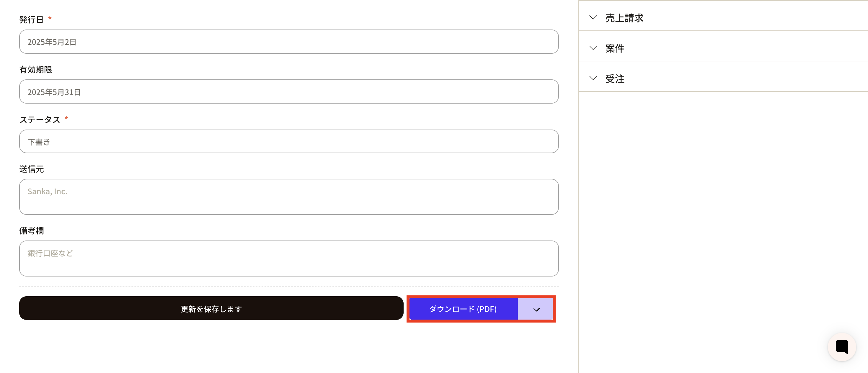
Task: Open the download format arrow menu
Action: click(x=536, y=309)
